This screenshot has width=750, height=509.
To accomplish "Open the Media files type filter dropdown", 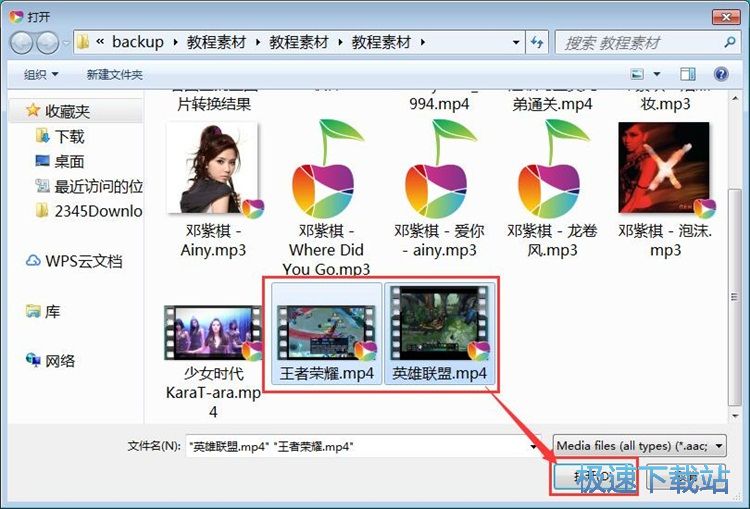I will pyautogui.click(x=640, y=446).
